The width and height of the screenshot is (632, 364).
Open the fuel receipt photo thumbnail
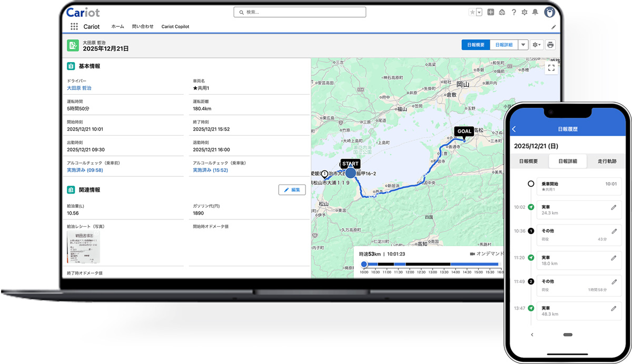[x=83, y=247]
